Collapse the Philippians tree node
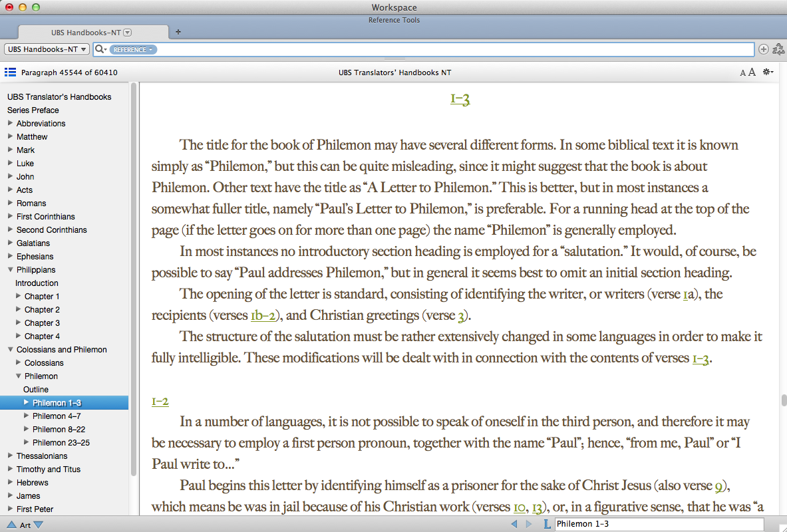 [10, 269]
